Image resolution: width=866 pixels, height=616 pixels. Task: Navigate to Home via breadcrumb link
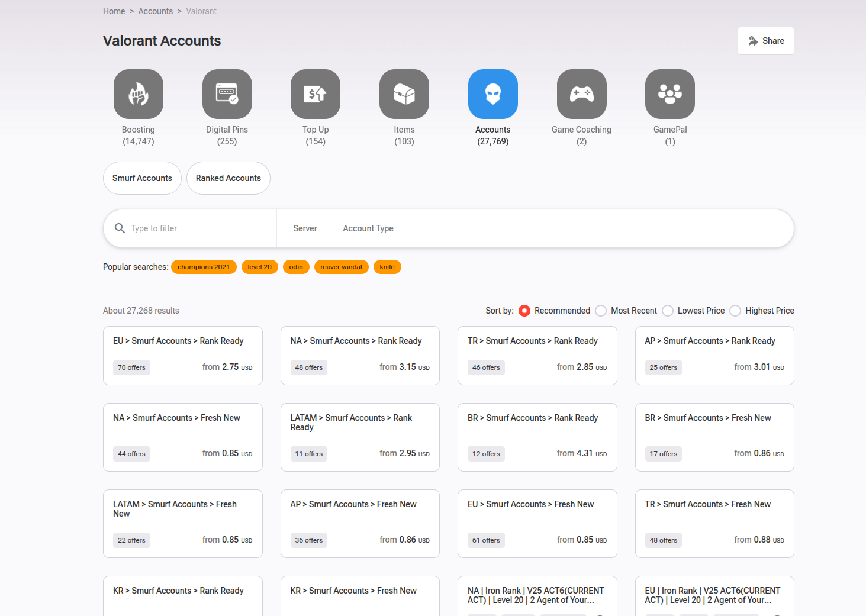pos(114,11)
